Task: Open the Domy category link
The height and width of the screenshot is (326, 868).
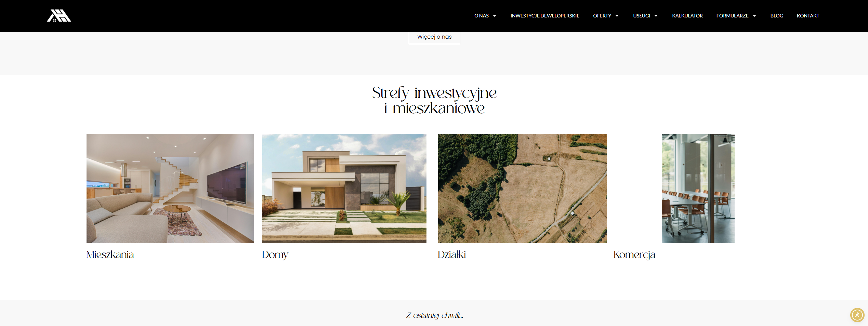Action: (275, 255)
